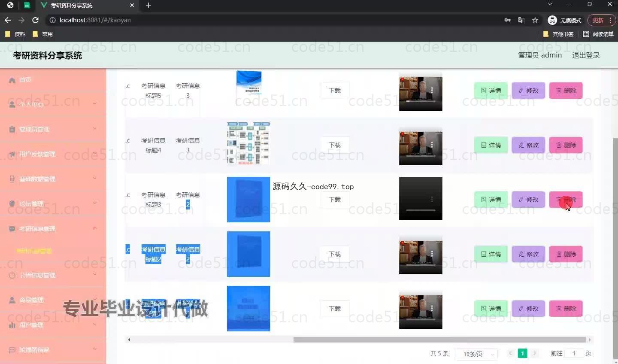Open 详情 for the 标题2 row
The image size is (618, 364).
(491, 254)
